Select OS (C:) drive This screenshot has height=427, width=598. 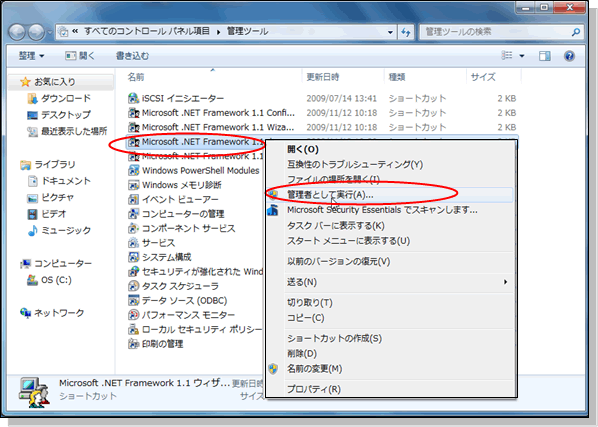point(56,280)
